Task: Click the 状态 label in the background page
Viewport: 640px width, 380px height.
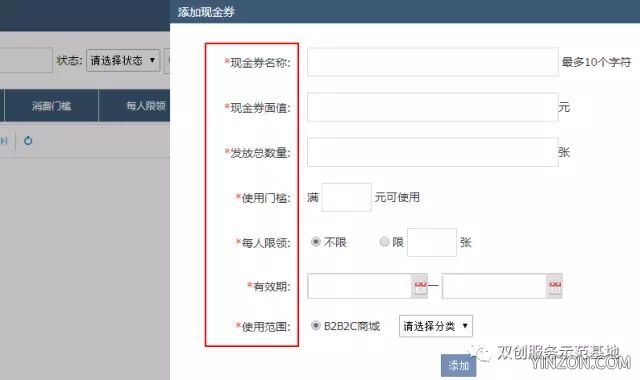Action: [x=69, y=60]
